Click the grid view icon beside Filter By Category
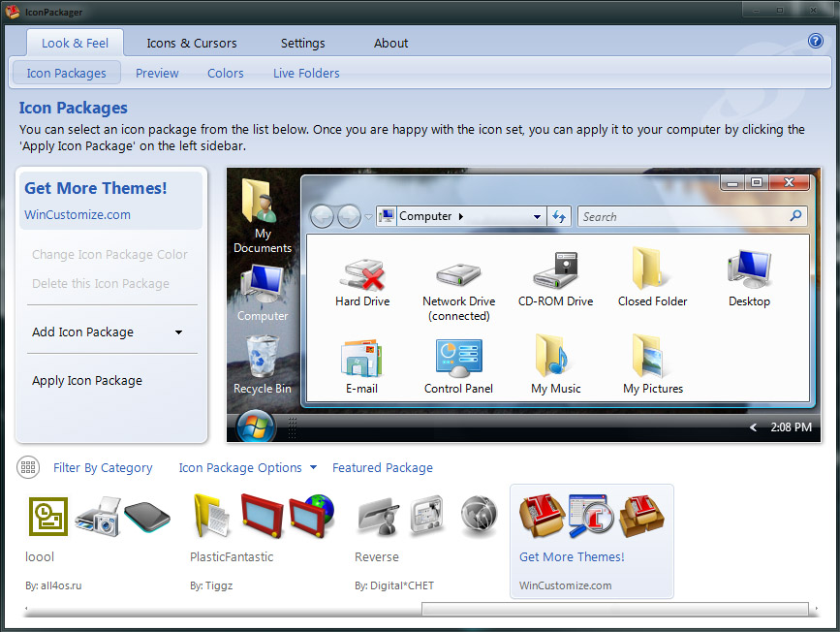The image size is (840, 632). click(x=28, y=467)
